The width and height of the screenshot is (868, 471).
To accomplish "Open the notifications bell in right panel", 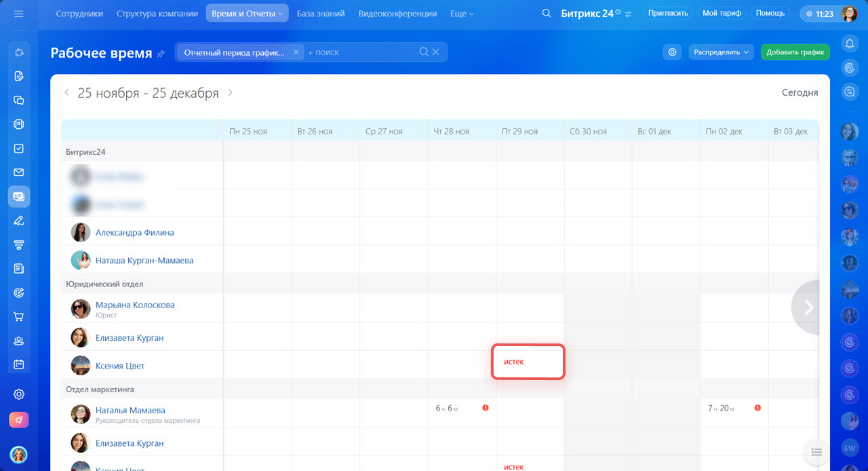I will coord(849,44).
